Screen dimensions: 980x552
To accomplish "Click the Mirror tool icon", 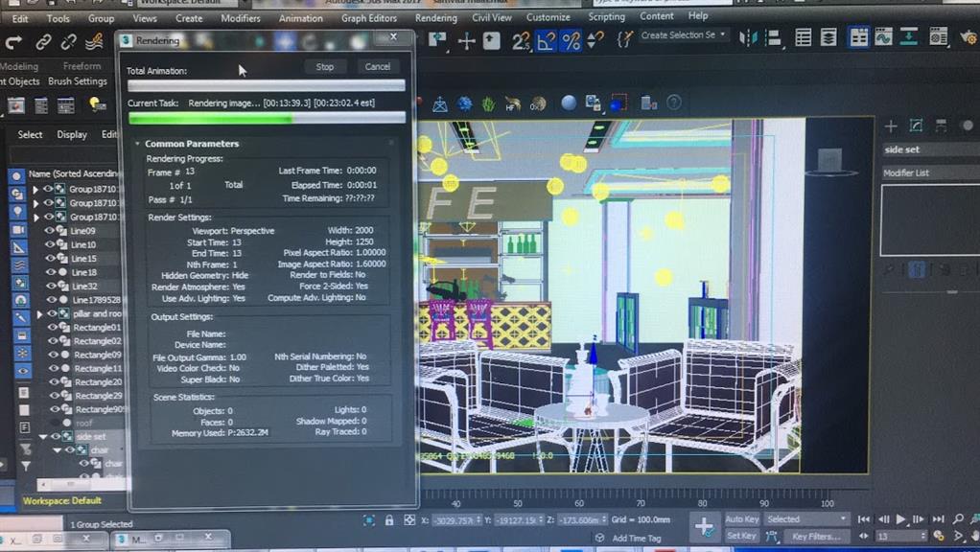I will (748, 38).
